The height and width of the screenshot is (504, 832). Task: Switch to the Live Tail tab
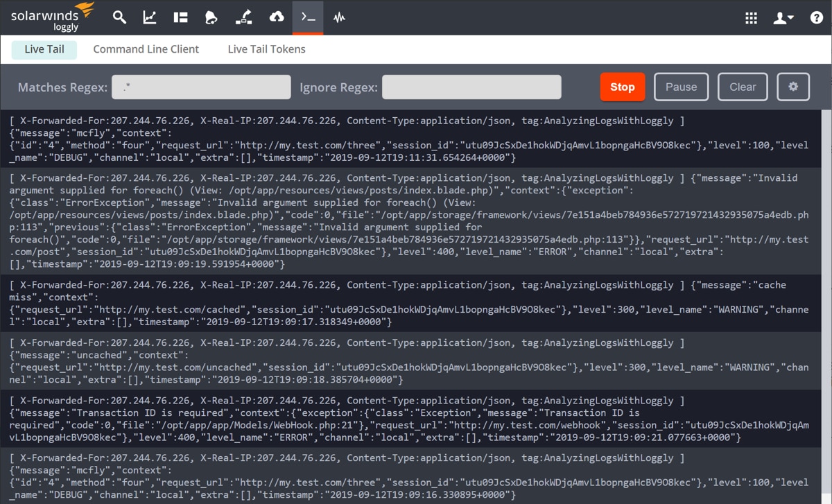click(x=44, y=49)
